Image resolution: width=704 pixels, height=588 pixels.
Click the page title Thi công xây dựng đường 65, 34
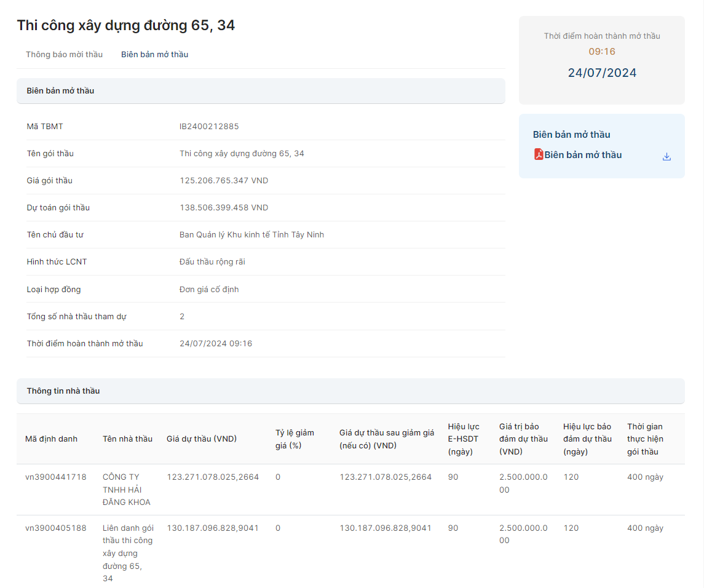[126, 26]
